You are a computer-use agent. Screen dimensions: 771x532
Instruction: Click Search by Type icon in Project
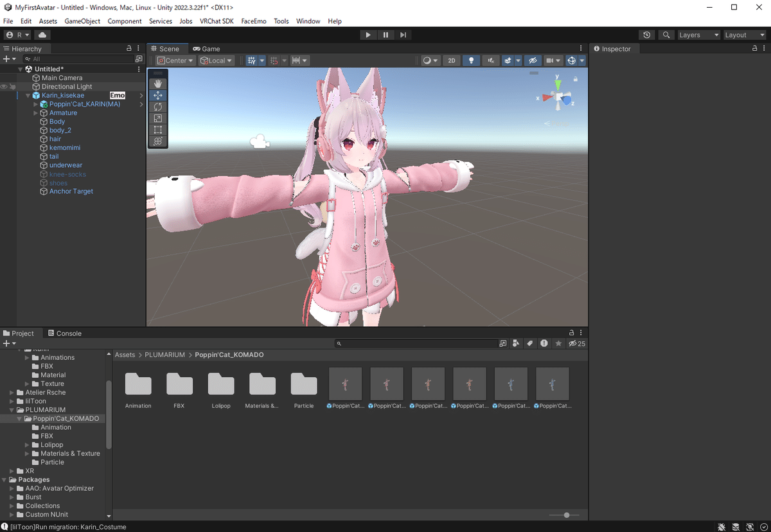coord(516,344)
